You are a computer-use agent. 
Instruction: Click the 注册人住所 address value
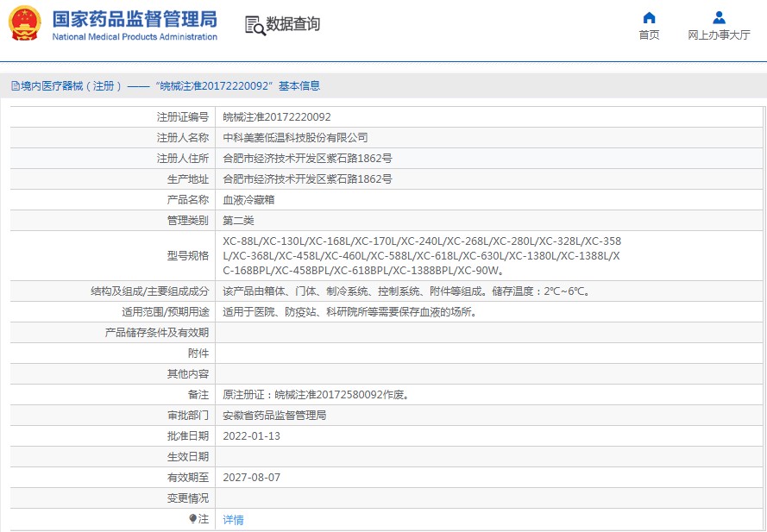307,159
